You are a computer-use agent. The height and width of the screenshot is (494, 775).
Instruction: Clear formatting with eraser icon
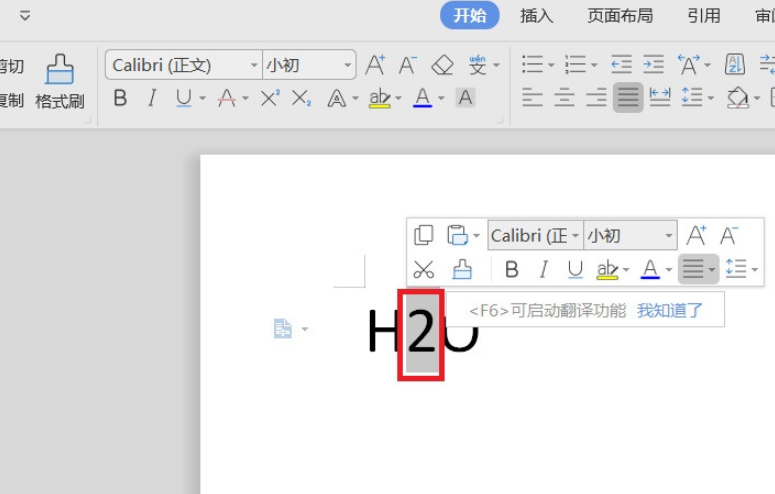point(442,65)
